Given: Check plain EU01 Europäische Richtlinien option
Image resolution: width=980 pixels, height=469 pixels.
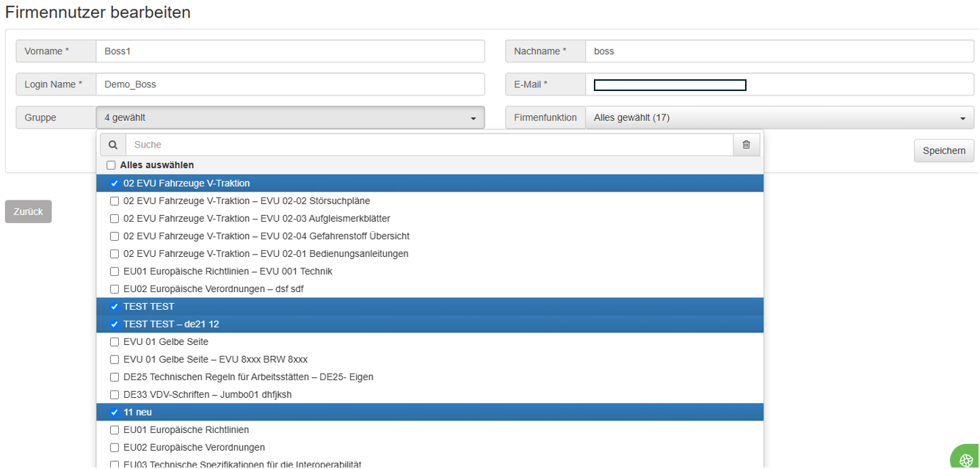Looking at the screenshot, I should (114, 429).
